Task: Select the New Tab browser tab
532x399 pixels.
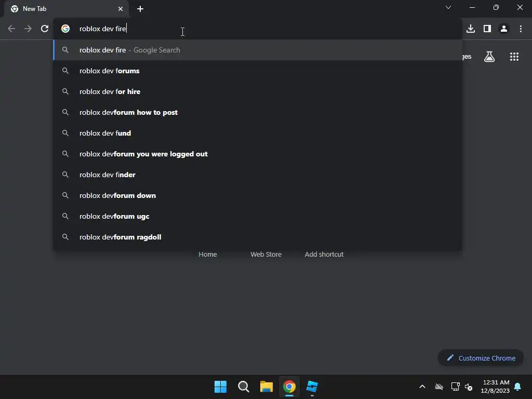Action: tap(66, 9)
